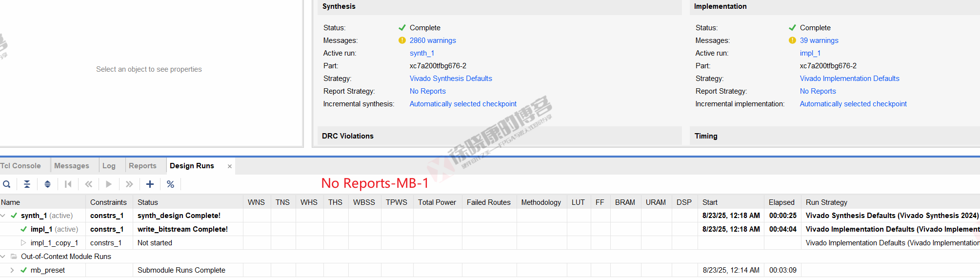The image size is (980, 278).
Task: Switch to the Tcl Console tab
Action: (20, 166)
